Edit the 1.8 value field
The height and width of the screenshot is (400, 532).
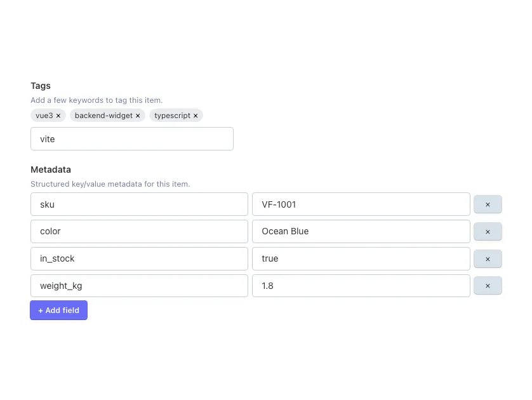click(x=361, y=286)
